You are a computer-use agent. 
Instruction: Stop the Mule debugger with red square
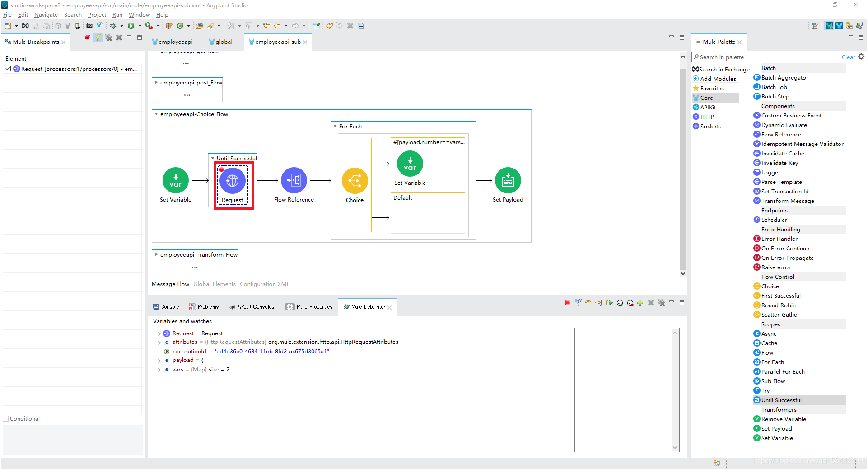568,303
